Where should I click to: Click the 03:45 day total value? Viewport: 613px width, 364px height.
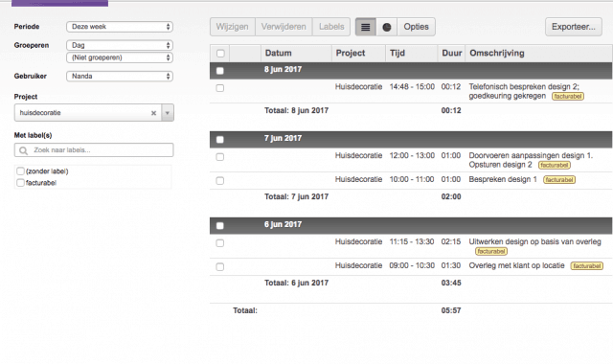(x=451, y=283)
